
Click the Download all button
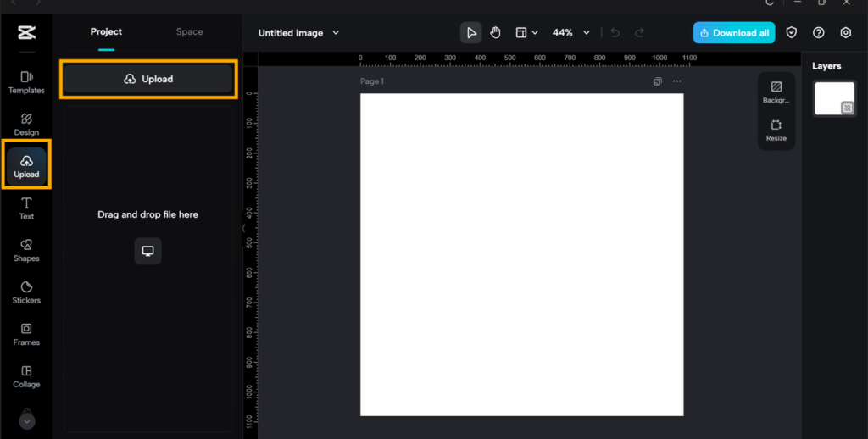tap(733, 33)
